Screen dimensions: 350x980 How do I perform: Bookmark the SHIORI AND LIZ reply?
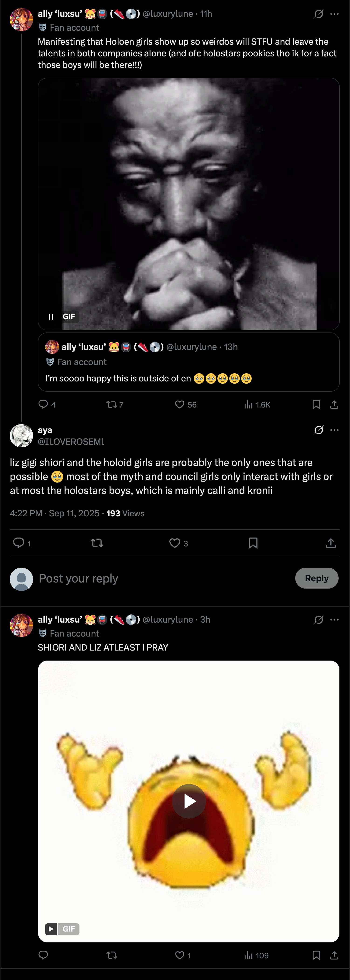tap(316, 955)
